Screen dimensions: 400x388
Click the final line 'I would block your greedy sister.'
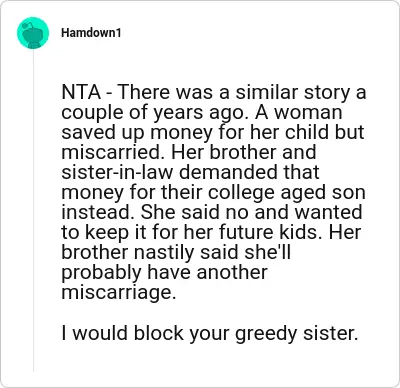[x=210, y=333]
